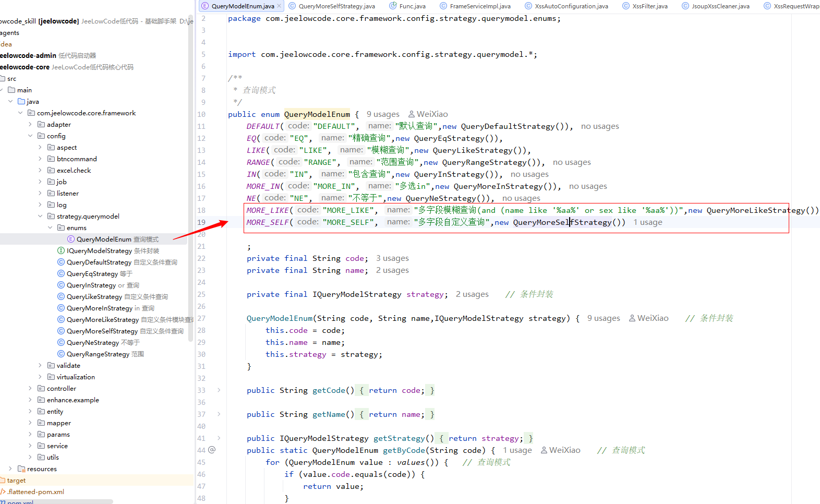Click the params package icon
820x504 pixels.
[41, 434]
